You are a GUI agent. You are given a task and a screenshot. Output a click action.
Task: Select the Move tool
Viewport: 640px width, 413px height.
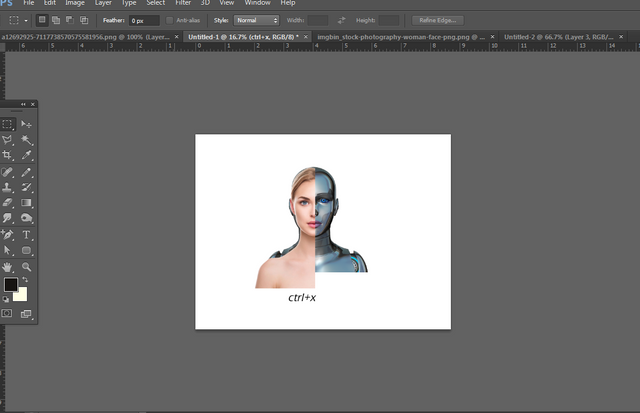(x=27, y=124)
